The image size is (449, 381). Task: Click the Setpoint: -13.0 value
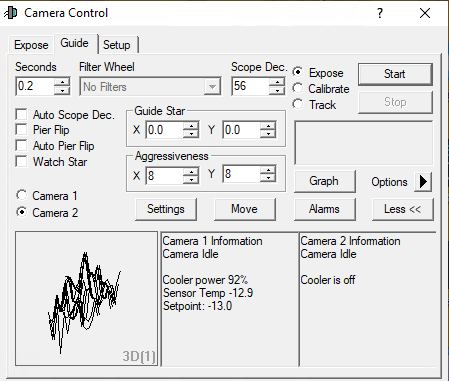click(x=197, y=306)
